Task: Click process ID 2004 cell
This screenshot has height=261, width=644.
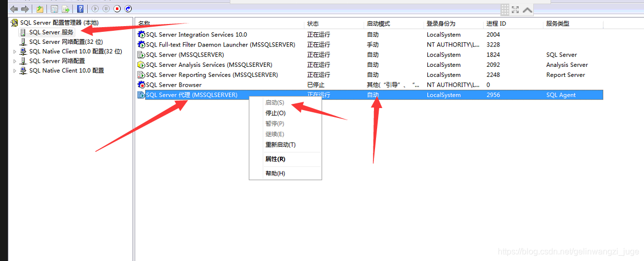Action: coord(493,34)
